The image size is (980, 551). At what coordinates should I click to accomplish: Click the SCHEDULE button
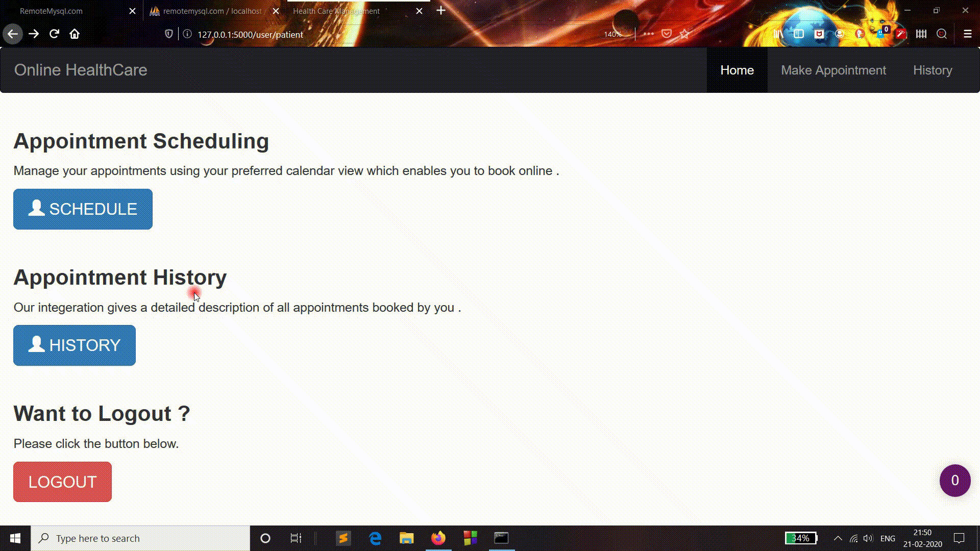(x=83, y=209)
